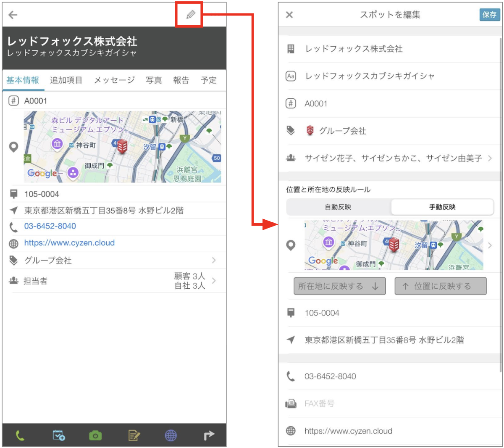Tap the # icon beside A0001 in detail view
This screenshot has height=448, width=504.
point(14,101)
